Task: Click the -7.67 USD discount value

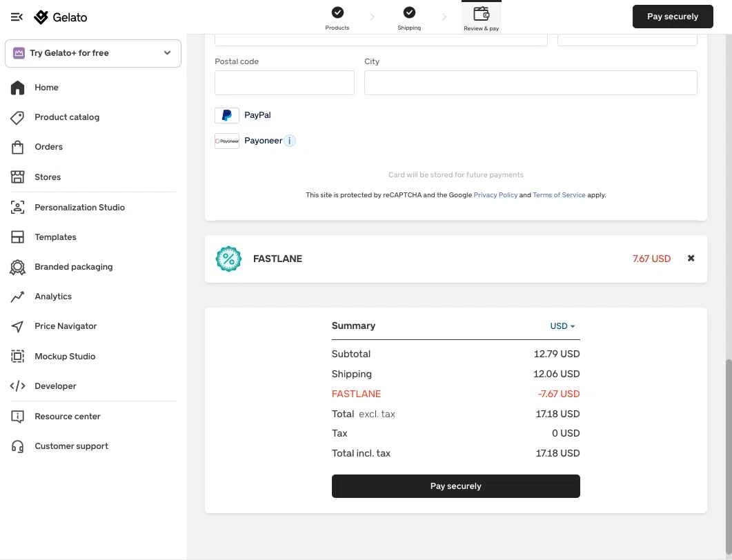Action: point(558,394)
